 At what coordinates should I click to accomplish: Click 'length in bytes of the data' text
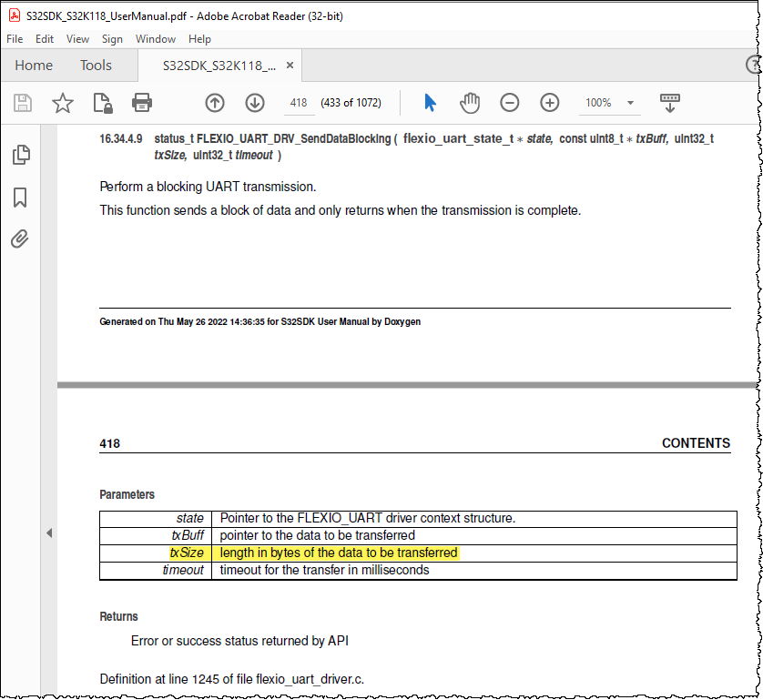[x=291, y=553]
